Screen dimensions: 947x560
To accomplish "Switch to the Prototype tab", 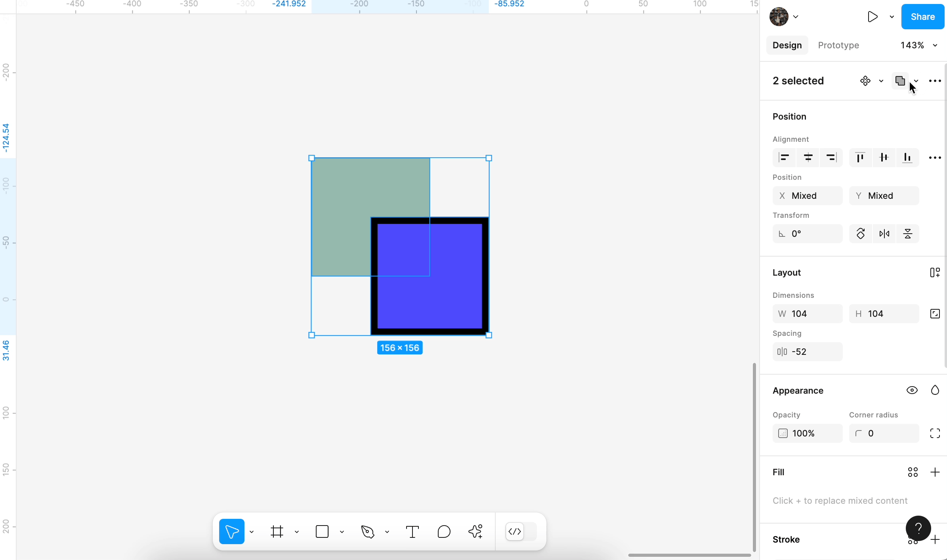I will pyautogui.click(x=838, y=45).
